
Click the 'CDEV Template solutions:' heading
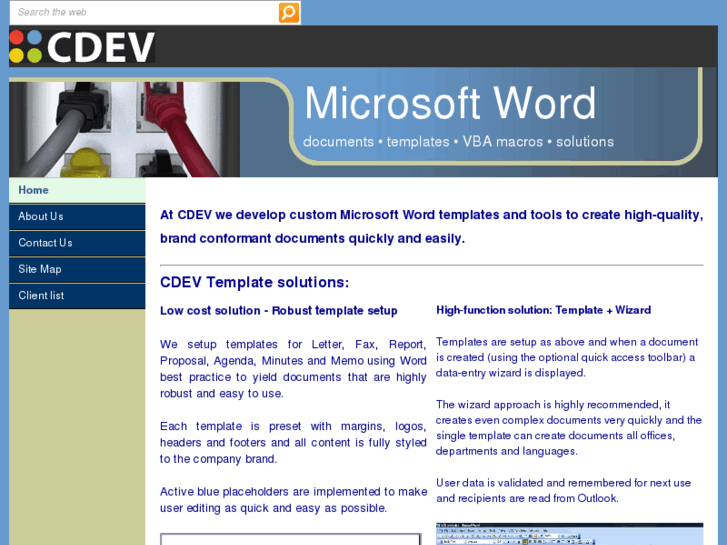click(x=254, y=282)
